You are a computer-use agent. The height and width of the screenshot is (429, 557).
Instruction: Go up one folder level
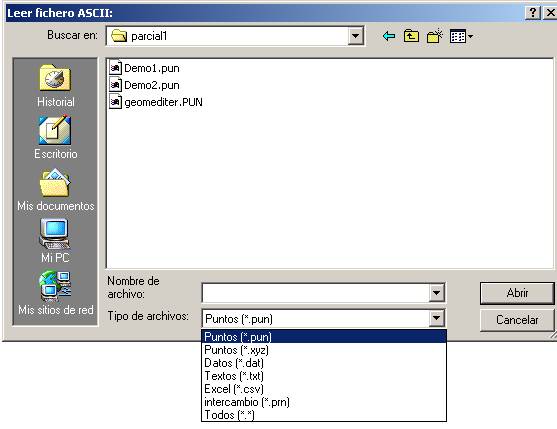pyautogui.click(x=411, y=36)
